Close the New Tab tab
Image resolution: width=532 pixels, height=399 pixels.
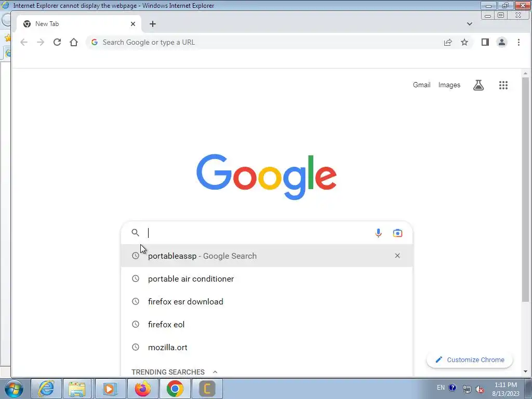pos(133,24)
